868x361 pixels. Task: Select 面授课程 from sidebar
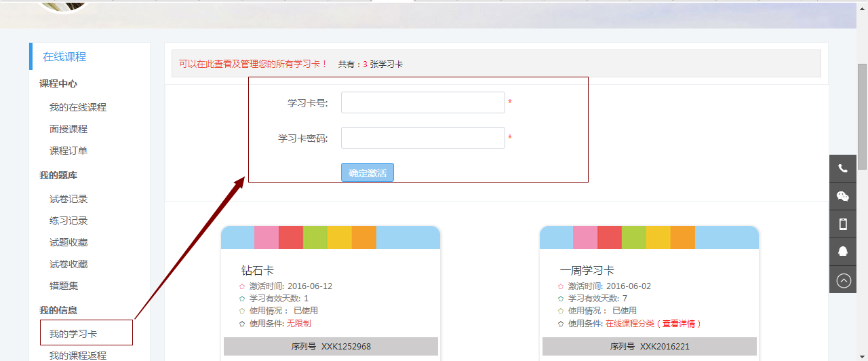click(68, 129)
